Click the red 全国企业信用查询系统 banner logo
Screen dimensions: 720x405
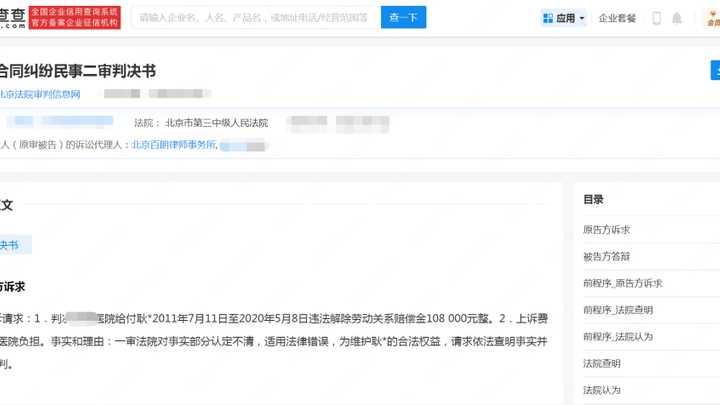coord(74,17)
